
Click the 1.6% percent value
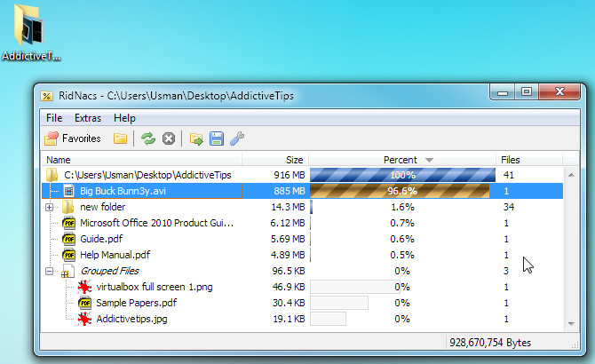402,207
